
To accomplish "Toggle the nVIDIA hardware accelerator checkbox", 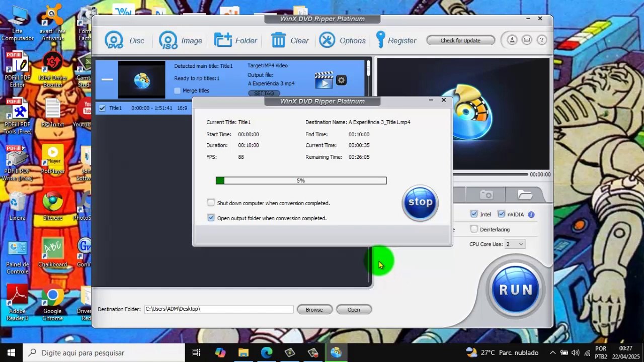I will [501, 214].
